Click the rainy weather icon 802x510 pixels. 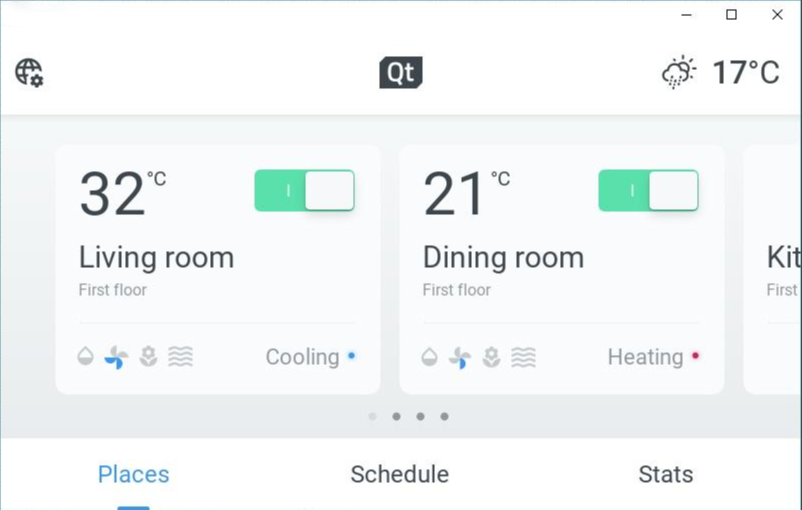[x=679, y=72]
